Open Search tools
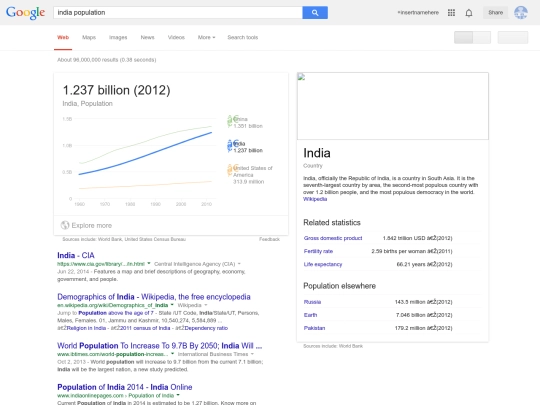This screenshot has width=540, height=405. pyautogui.click(x=242, y=37)
